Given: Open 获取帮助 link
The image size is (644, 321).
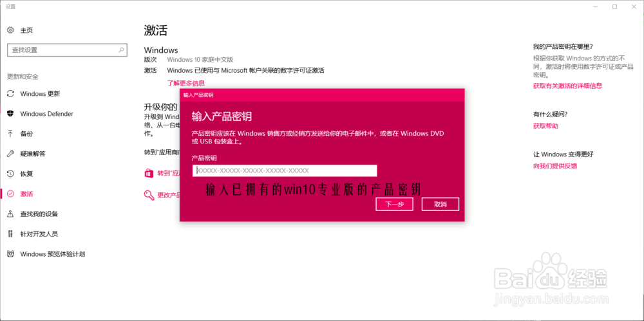Looking at the screenshot, I should click(x=546, y=126).
